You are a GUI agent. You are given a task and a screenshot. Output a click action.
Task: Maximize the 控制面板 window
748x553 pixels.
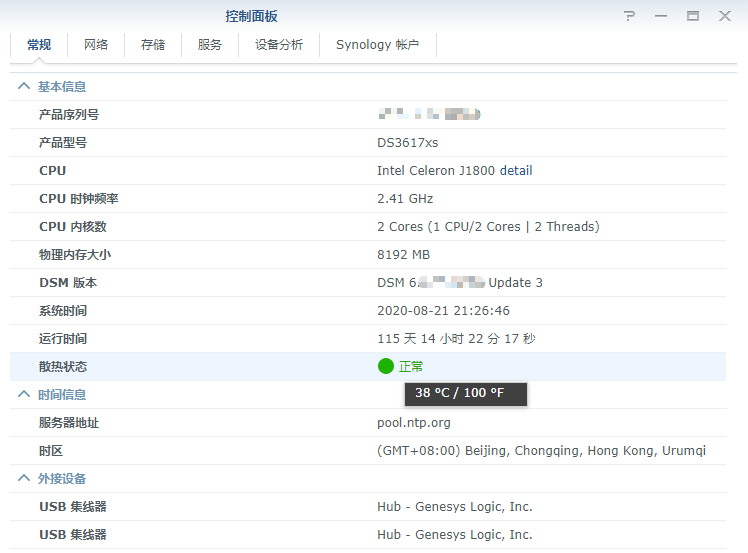click(x=693, y=16)
